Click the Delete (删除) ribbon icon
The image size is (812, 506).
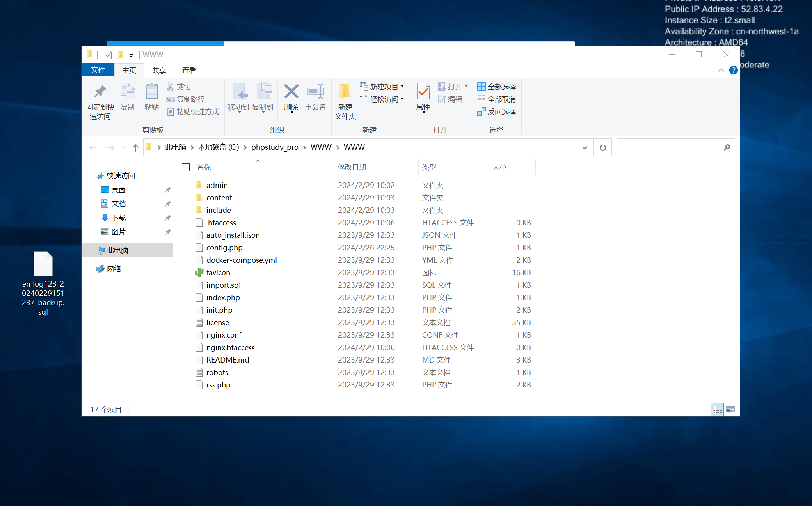click(x=291, y=97)
